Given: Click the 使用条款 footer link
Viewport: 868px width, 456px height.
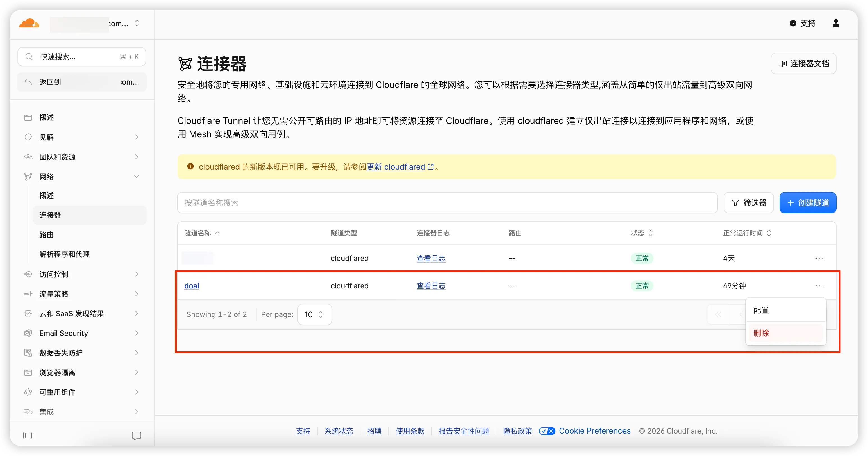Looking at the screenshot, I should coord(410,431).
